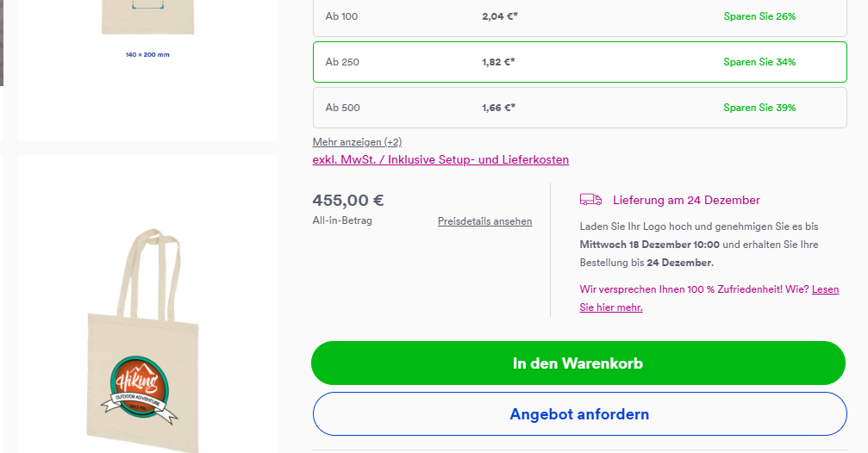Click the delivery truck icon
Image resolution: width=868 pixels, height=453 pixels.
tap(590, 200)
